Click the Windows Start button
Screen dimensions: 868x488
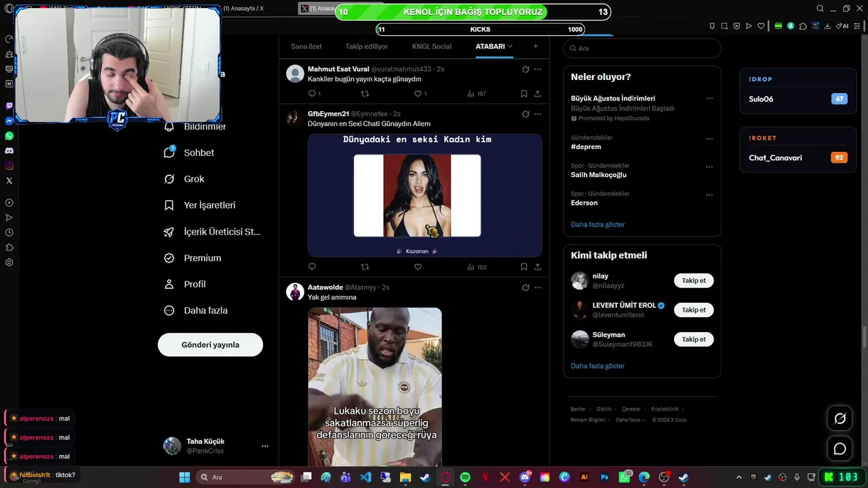(x=184, y=477)
